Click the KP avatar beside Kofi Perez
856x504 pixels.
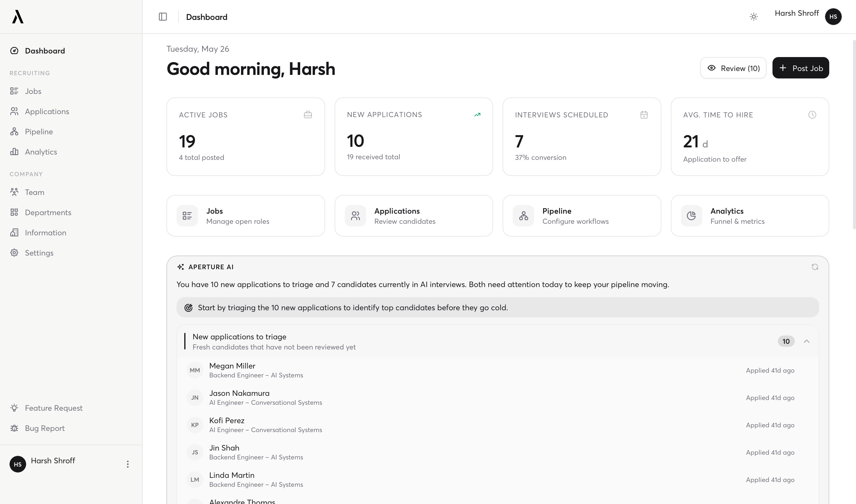click(195, 425)
